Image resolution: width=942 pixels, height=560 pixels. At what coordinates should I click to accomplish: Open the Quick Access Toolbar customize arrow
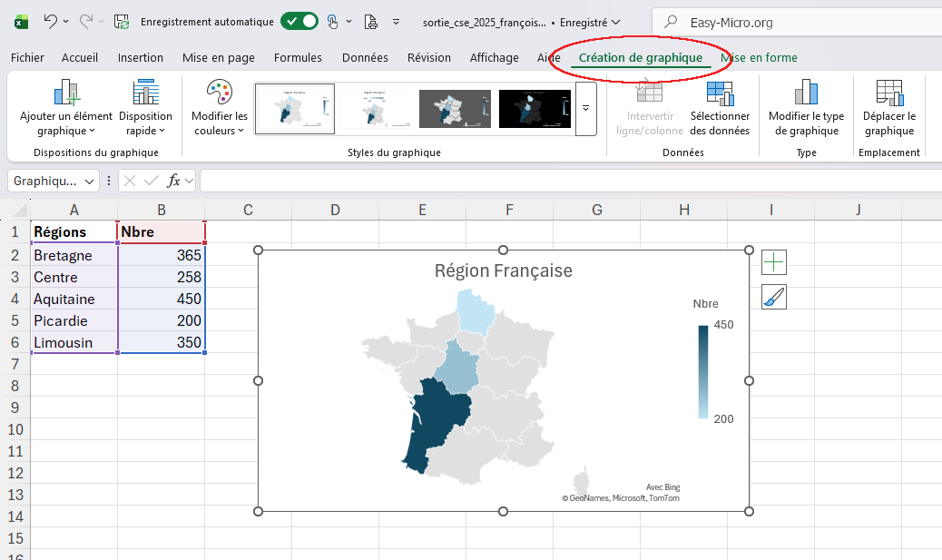pyautogui.click(x=396, y=21)
